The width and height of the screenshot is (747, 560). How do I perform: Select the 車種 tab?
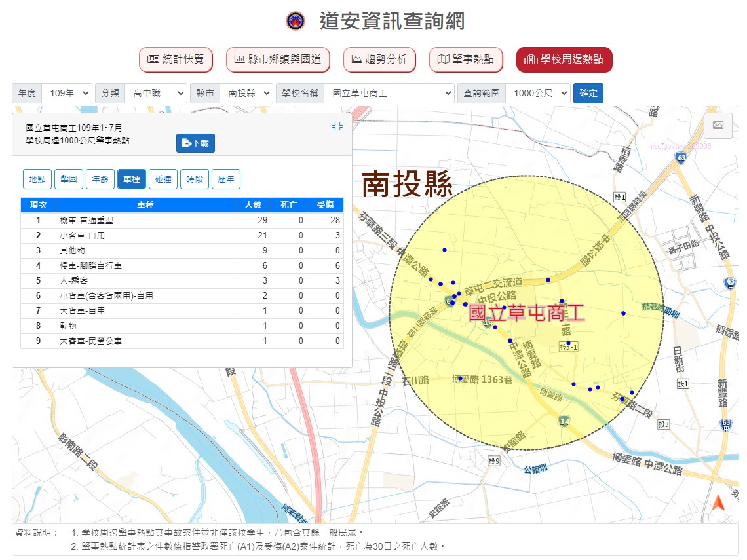[132, 179]
